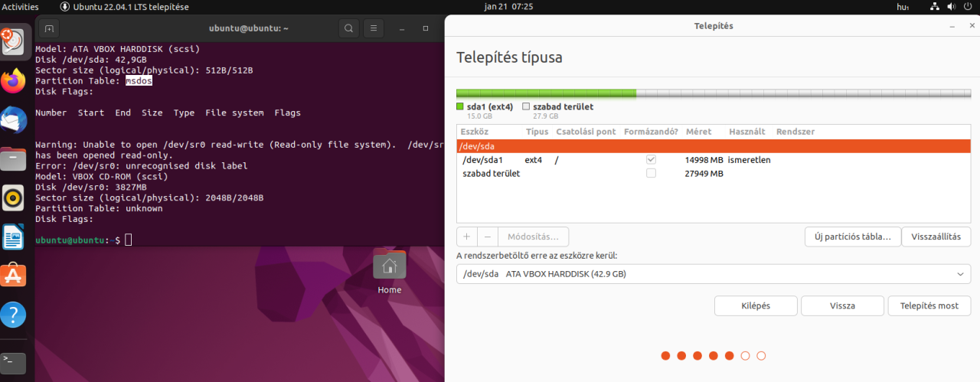Expand the bootloader device dropdown
This screenshot has height=382, width=980.
click(x=714, y=274)
